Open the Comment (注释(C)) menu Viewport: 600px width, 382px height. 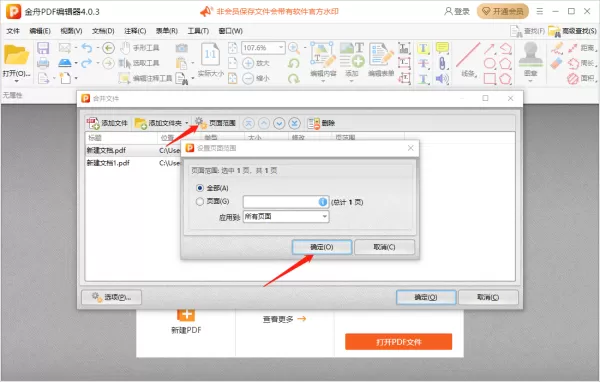135,31
